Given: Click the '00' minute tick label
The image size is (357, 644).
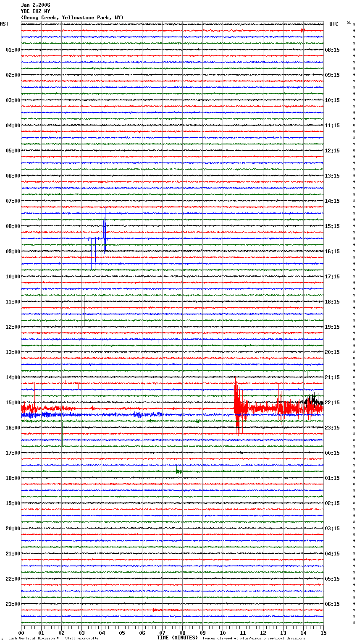Looking at the screenshot, I should point(21,633).
